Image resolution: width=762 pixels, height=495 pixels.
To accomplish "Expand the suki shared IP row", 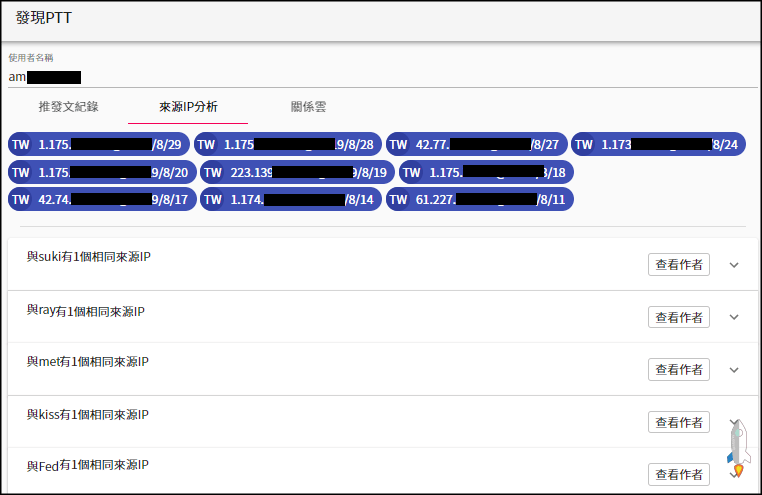I will coord(734,265).
